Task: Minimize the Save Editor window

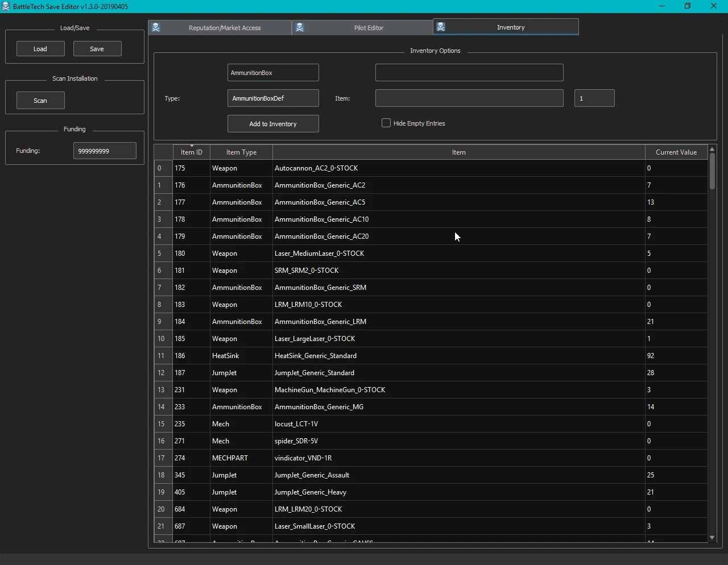Action: (x=661, y=6)
